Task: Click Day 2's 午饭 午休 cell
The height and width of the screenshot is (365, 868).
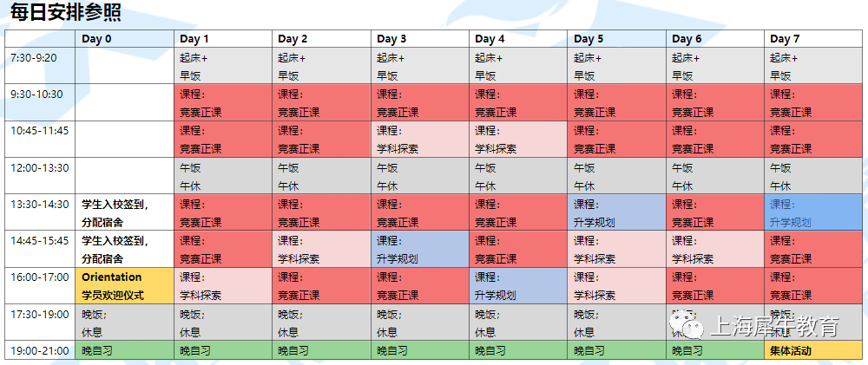Action: [321, 176]
